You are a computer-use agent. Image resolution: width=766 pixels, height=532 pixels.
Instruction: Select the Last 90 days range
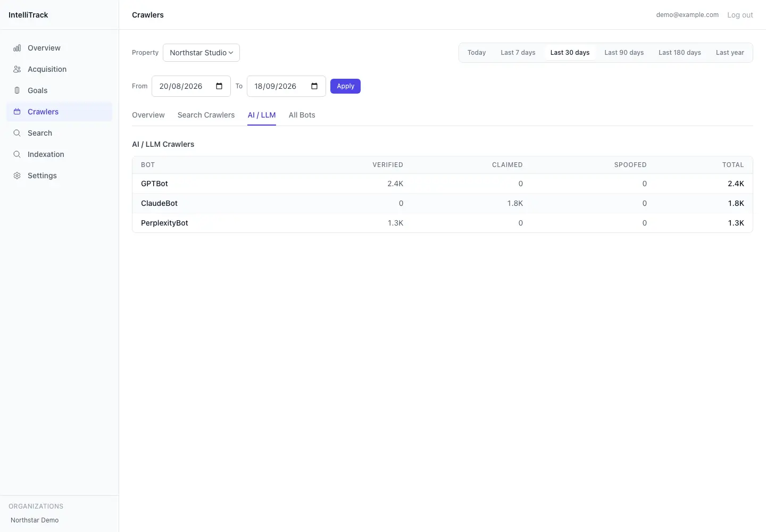coord(624,53)
